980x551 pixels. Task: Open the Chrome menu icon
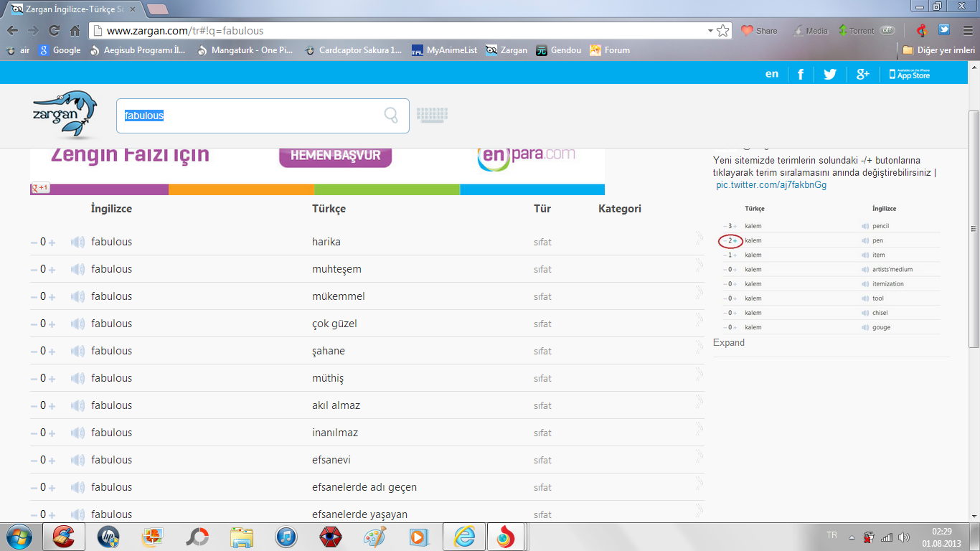pos(967,31)
